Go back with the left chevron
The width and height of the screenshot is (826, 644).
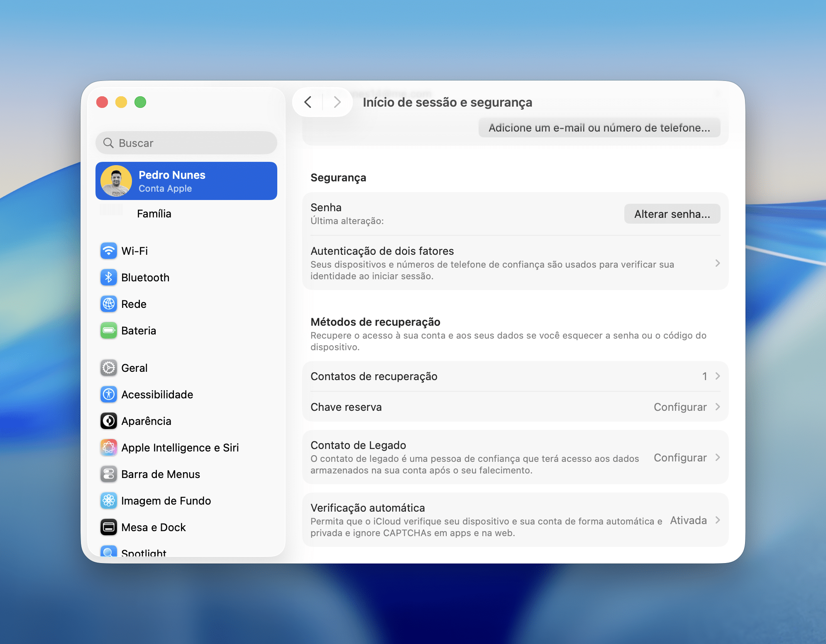click(x=308, y=102)
